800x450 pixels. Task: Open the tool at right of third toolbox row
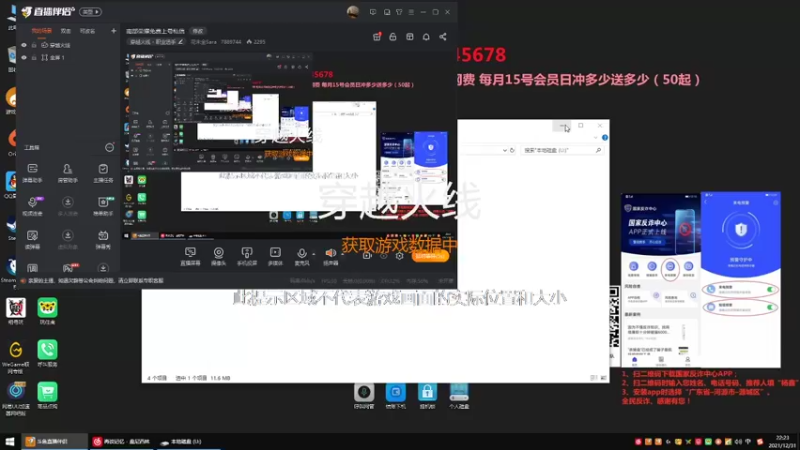click(x=103, y=239)
